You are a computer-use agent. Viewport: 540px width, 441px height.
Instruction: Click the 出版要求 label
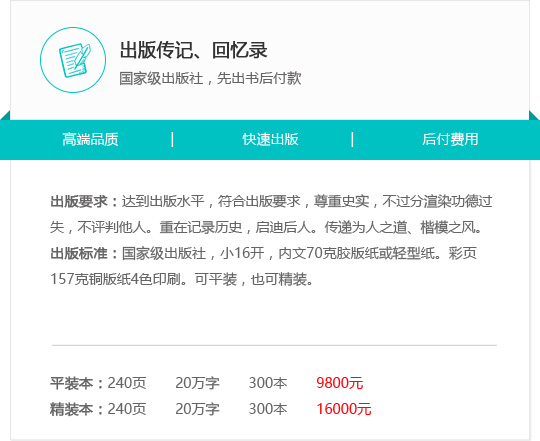click(79, 201)
